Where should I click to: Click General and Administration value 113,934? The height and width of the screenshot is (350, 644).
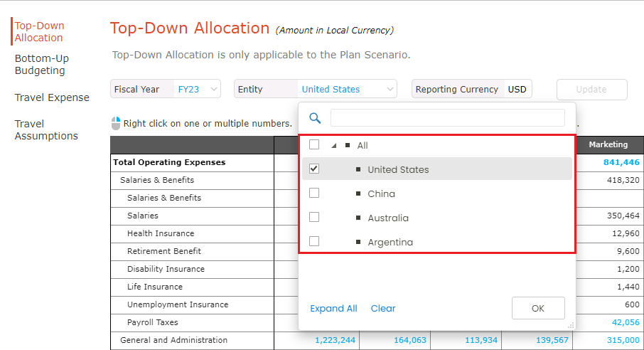point(481,340)
